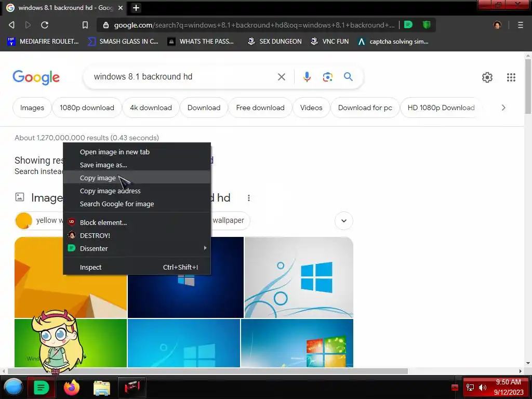The width and height of the screenshot is (532, 399).
Task: Open File Explorer from the taskbar
Action: (x=101, y=388)
